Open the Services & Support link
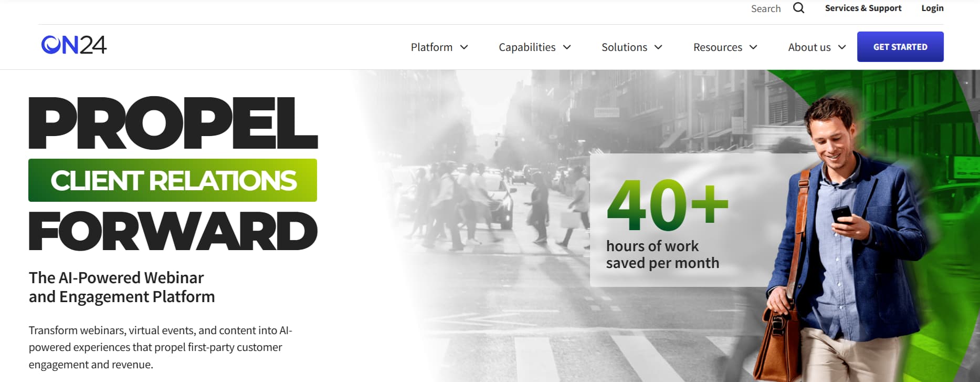The image size is (980, 382). click(863, 8)
